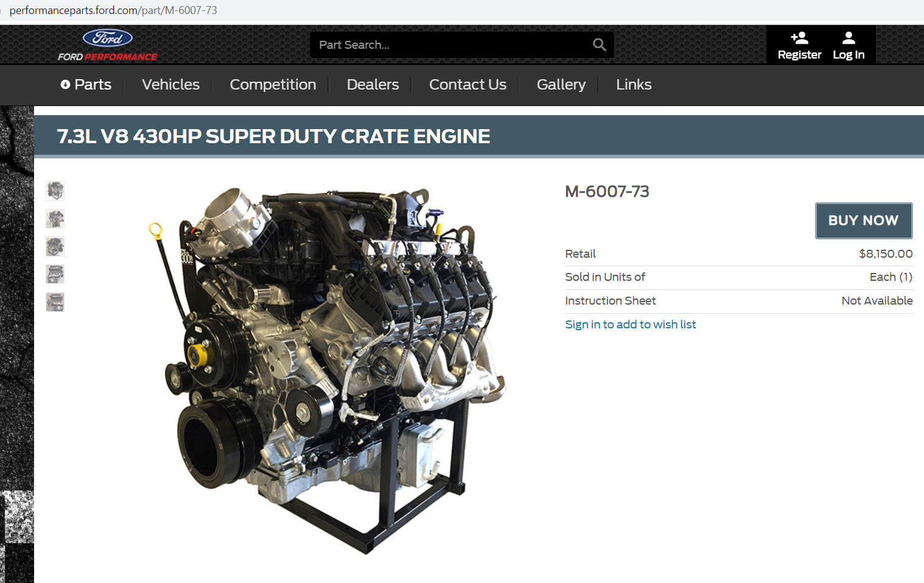
Task: Expand the Parts menu arrow icon
Action: coord(65,85)
